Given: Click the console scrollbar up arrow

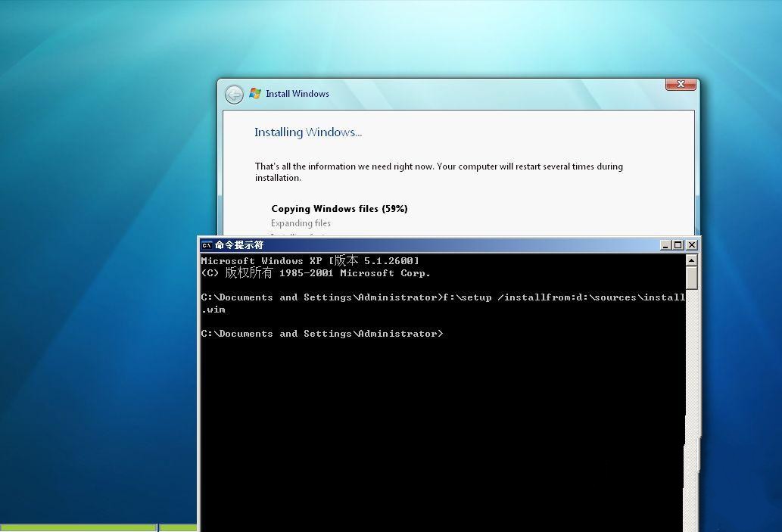Looking at the screenshot, I should [691, 260].
